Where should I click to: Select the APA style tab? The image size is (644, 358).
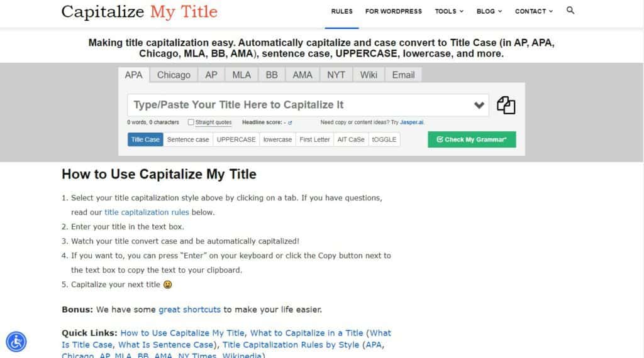[x=133, y=75]
